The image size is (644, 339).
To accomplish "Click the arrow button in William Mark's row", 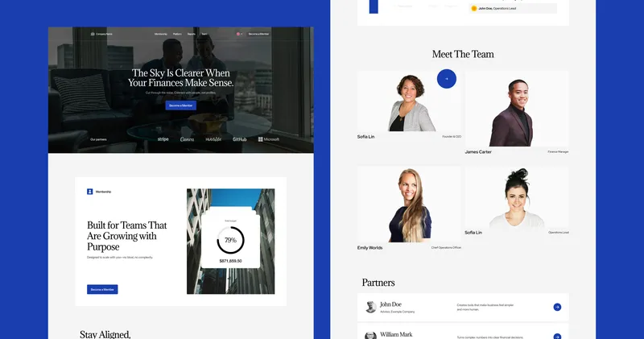I will click(557, 335).
